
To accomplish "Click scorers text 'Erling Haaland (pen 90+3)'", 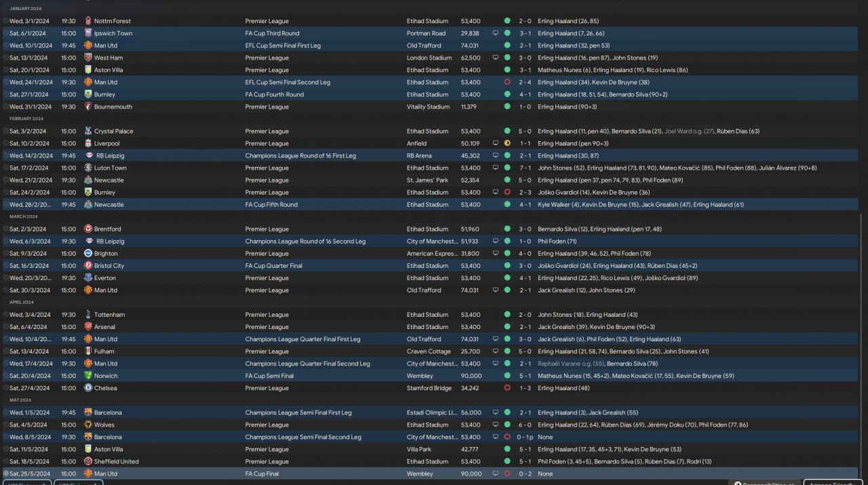I will pos(573,143).
